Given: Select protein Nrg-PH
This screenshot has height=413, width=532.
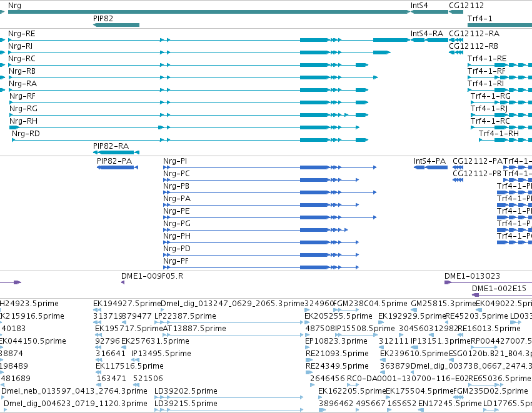Looking at the screenshot, I should click(177, 236).
